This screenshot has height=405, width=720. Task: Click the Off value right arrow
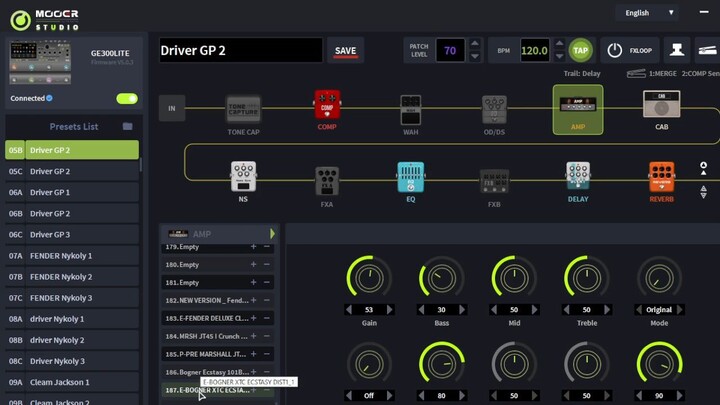coord(390,395)
